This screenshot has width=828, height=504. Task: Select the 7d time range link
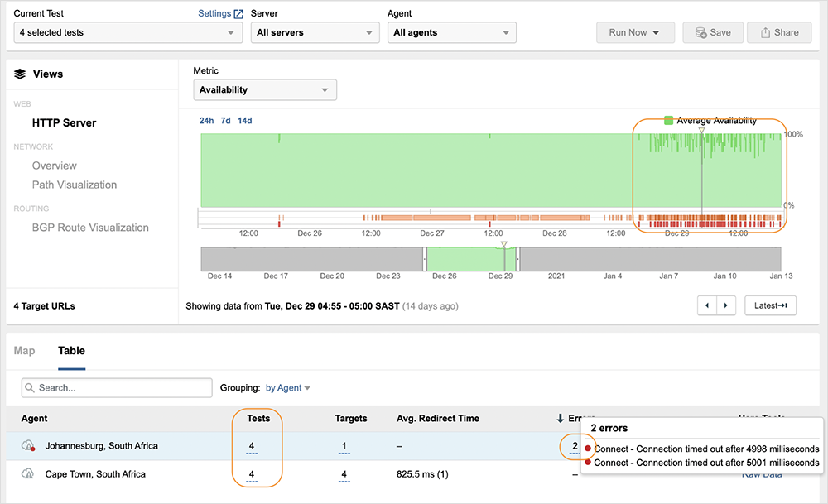tap(226, 121)
